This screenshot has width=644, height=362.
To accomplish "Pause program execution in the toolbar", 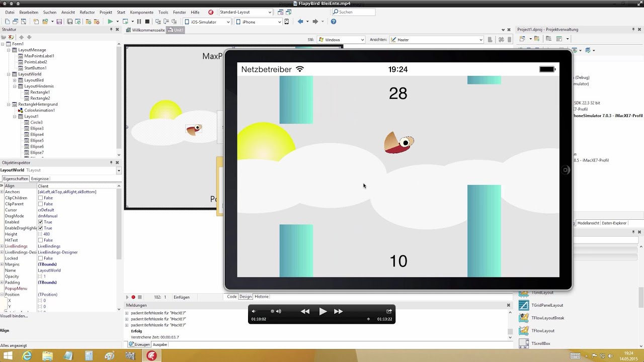I will tap(139, 22).
